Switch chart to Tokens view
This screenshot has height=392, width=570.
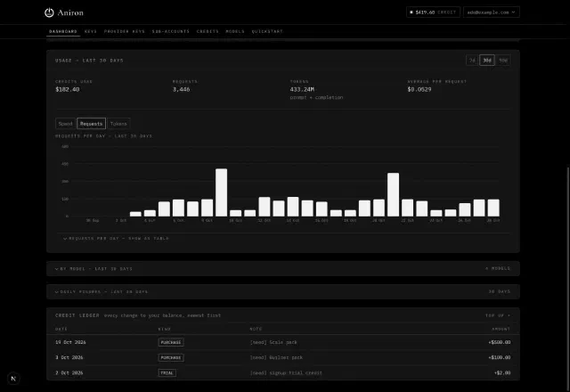click(118, 124)
